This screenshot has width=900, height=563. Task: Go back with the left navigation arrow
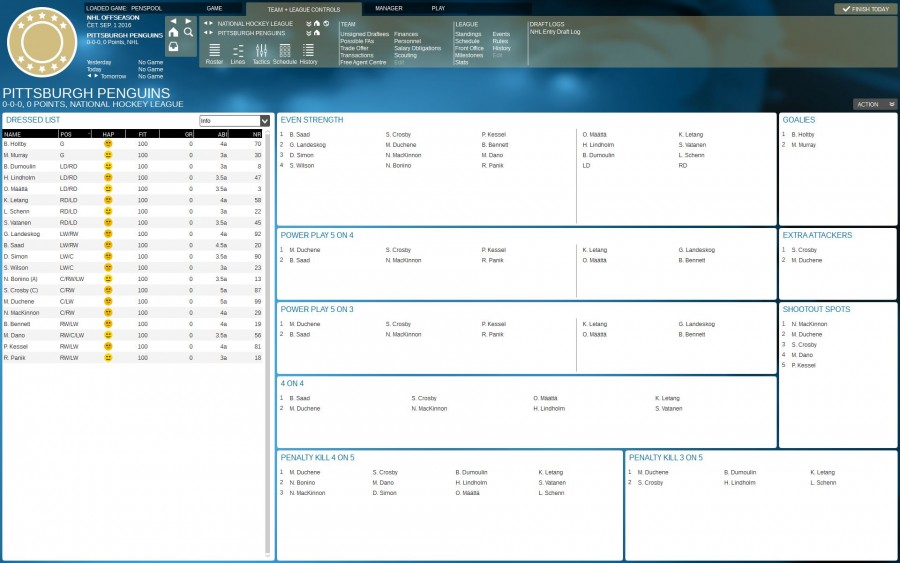coord(173,21)
